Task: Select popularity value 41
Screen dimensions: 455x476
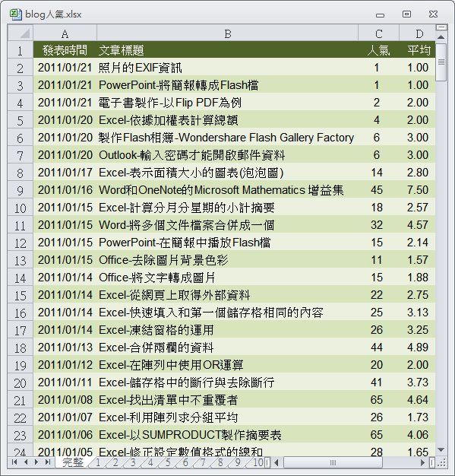Action: pos(378,382)
